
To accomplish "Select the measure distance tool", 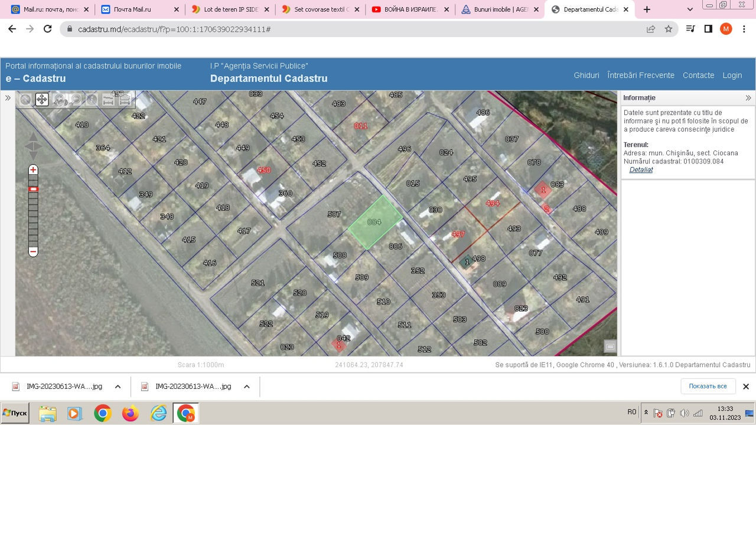I will click(108, 99).
